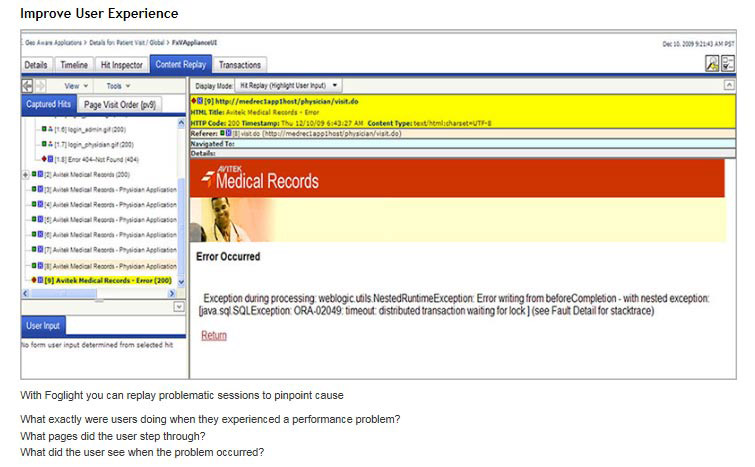Click the green status icon of hit [3]
This screenshot has height=467, width=755.
tap(34, 189)
